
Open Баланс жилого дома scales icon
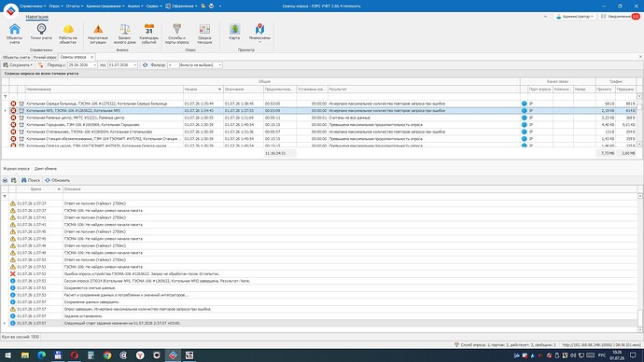[x=124, y=34]
